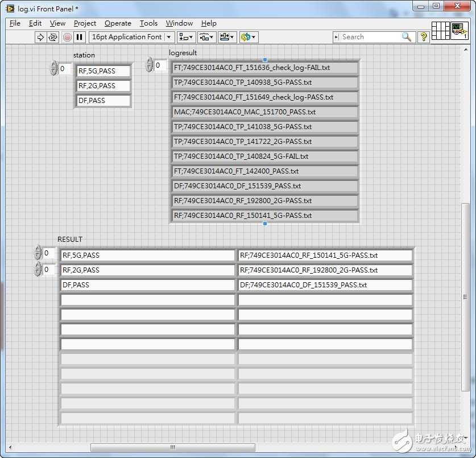
Task: Click the RESULT column index stepper
Action: coord(38,269)
